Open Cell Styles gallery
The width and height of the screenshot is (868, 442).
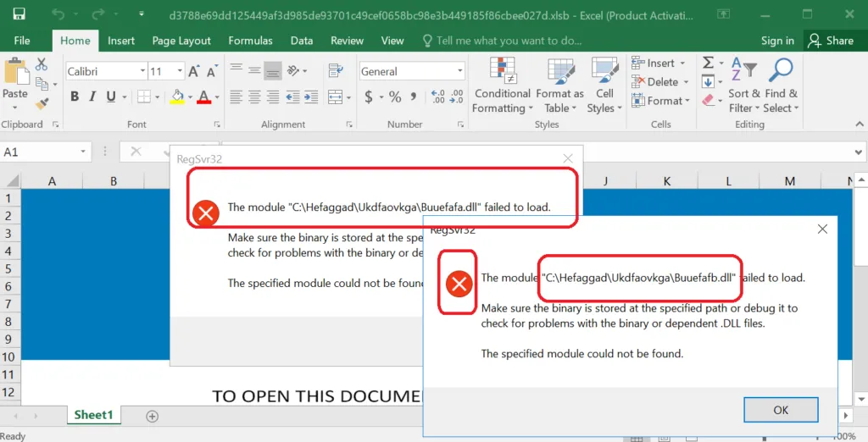604,86
